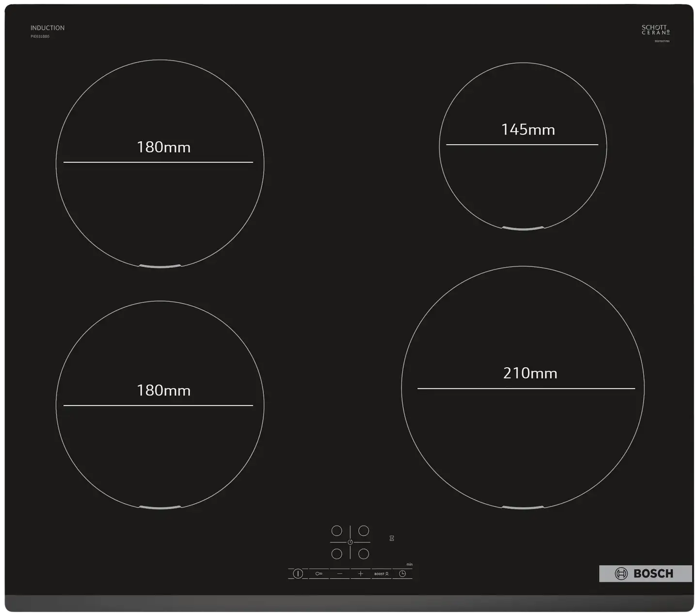Click the Bosch logo badge

tap(645, 573)
